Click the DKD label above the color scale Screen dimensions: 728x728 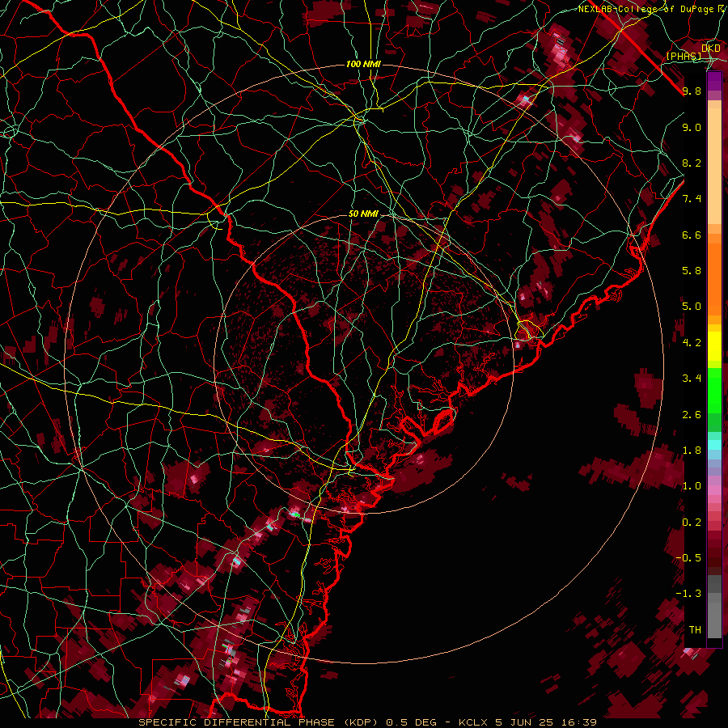click(711, 49)
